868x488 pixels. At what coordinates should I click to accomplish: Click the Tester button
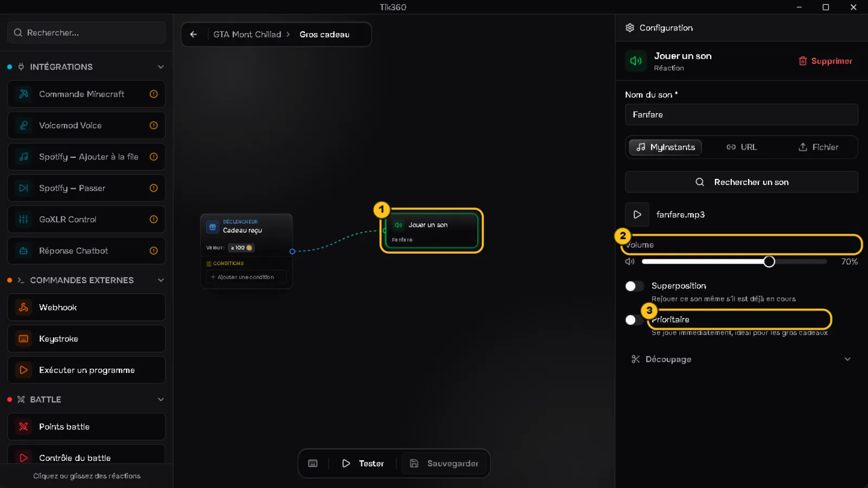click(x=362, y=464)
